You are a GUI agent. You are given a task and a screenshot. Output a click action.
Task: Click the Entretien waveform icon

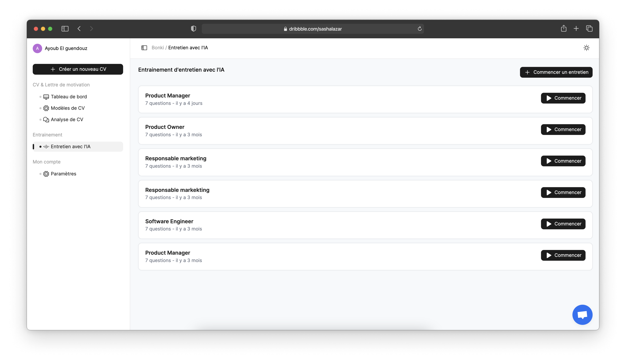click(46, 147)
